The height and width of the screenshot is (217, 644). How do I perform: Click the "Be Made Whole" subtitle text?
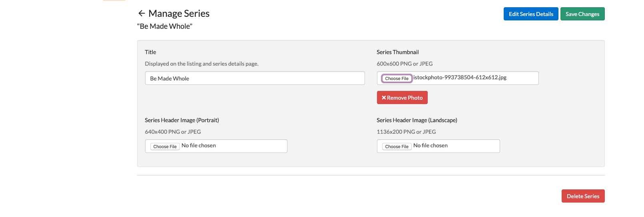point(165,26)
